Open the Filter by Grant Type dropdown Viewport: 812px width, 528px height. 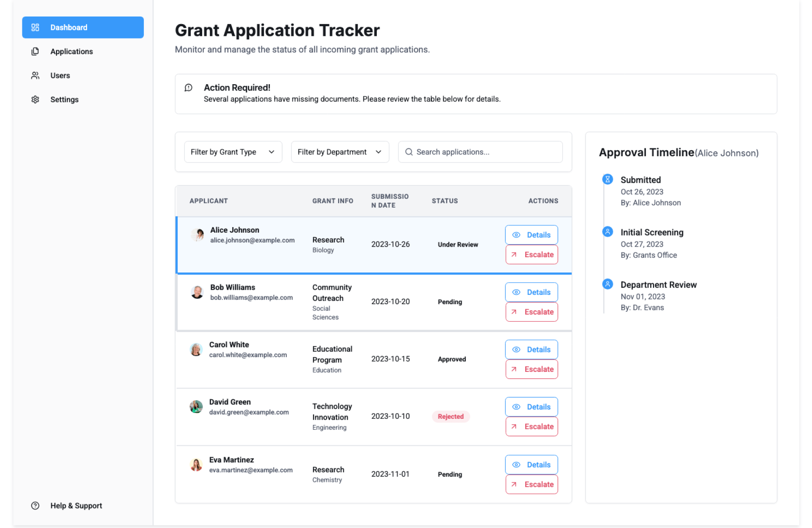(233, 152)
